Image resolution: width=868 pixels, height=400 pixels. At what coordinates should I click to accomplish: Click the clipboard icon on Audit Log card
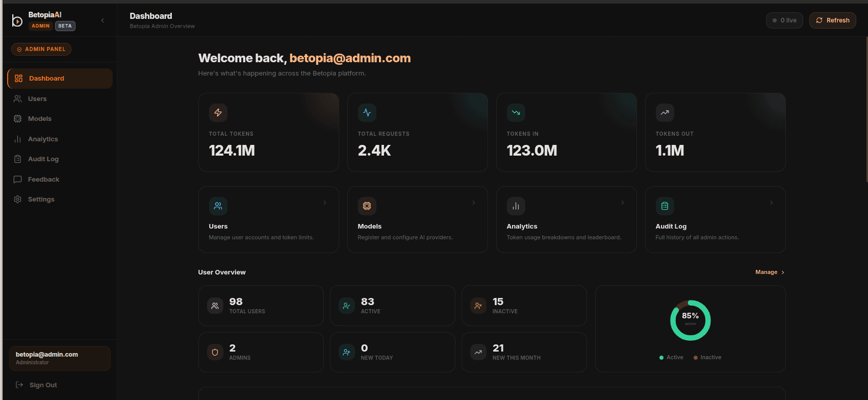tap(665, 206)
